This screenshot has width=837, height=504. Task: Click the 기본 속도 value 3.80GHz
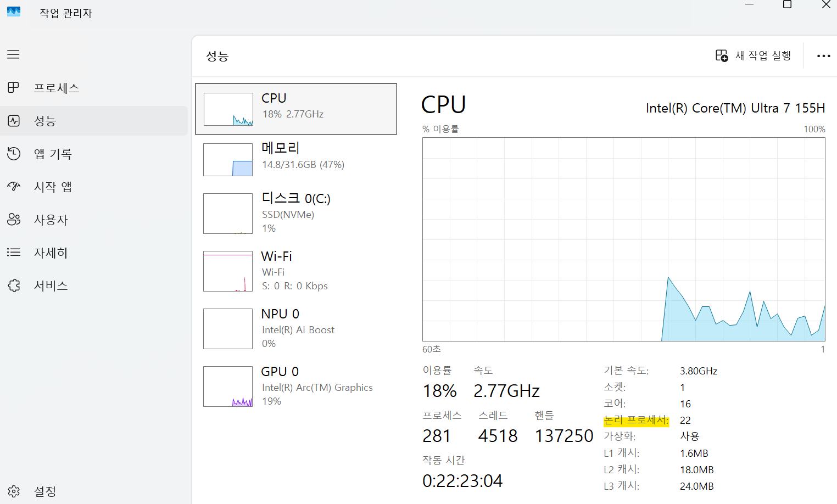click(699, 371)
